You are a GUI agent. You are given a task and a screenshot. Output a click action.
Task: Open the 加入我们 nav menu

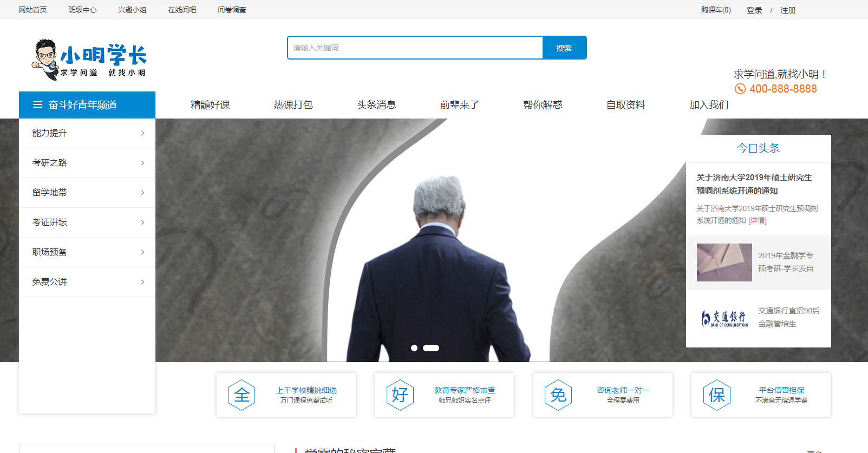click(709, 105)
